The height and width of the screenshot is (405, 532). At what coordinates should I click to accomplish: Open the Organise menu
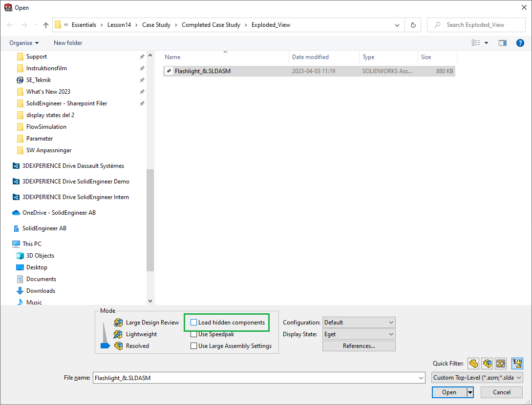coord(24,43)
